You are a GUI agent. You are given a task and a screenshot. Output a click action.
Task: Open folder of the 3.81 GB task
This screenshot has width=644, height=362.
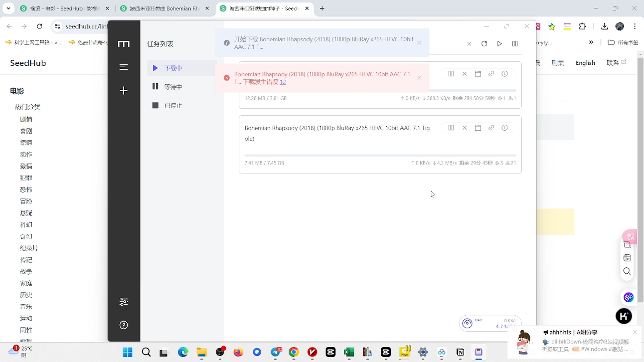point(478,74)
